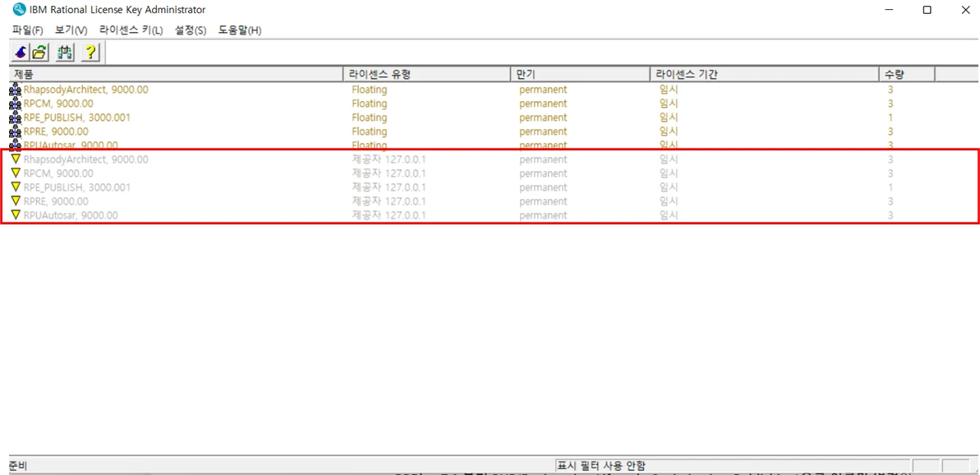Click yellow triangle icon of 제공자 RhapsodyArchitect row

point(16,159)
